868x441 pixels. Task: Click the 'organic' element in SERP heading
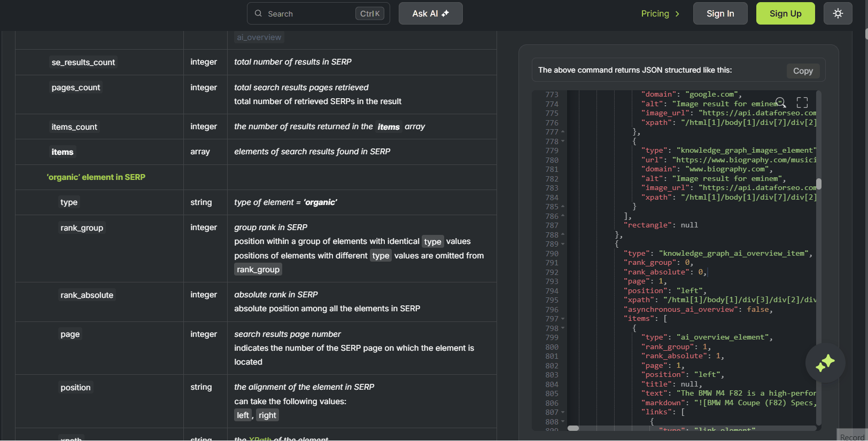click(x=96, y=177)
